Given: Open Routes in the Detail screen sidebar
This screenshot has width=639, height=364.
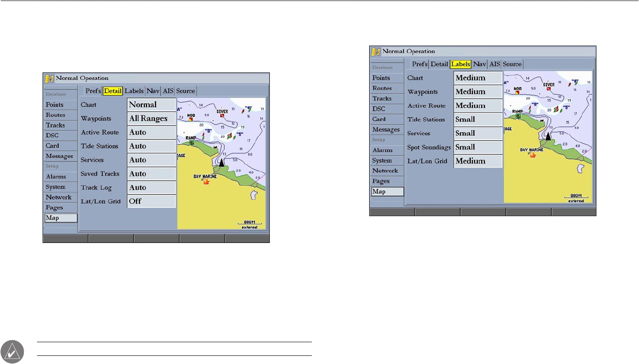Looking at the screenshot, I should (61, 115).
